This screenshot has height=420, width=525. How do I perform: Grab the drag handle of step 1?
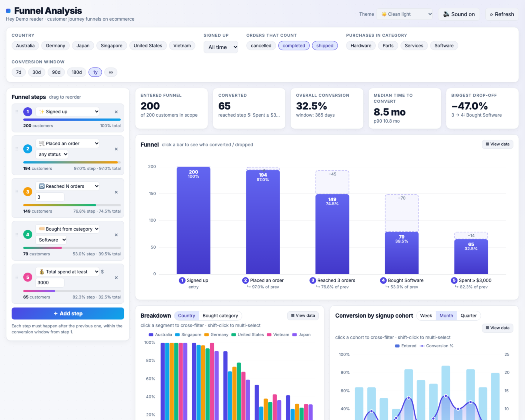[16, 112]
